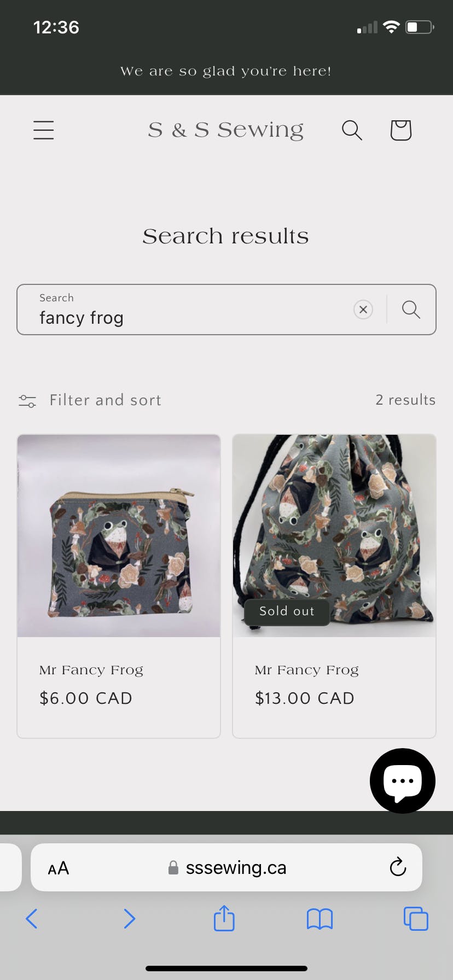Image resolution: width=453 pixels, height=980 pixels.
Task: Open Safari bookmarks
Action: pyautogui.click(x=320, y=919)
